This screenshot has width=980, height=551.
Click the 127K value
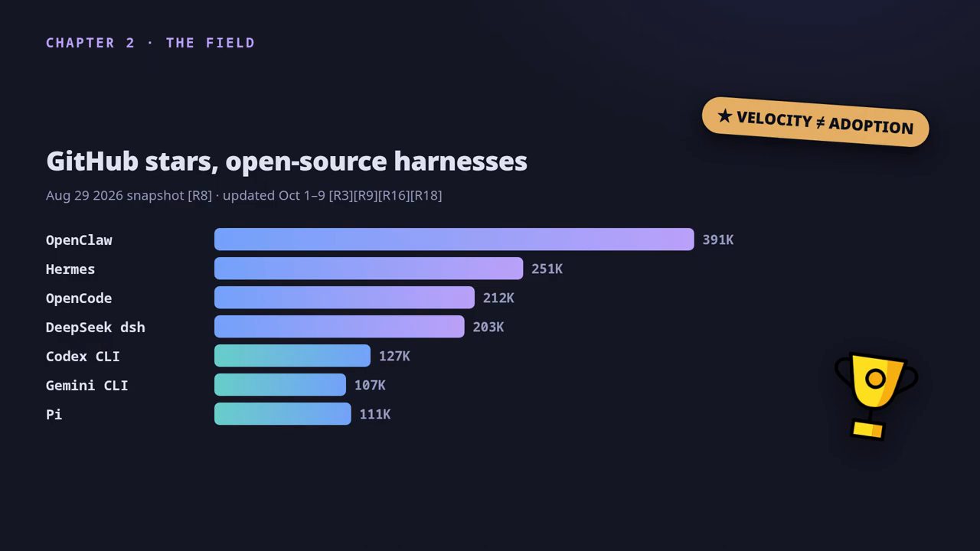click(x=394, y=356)
